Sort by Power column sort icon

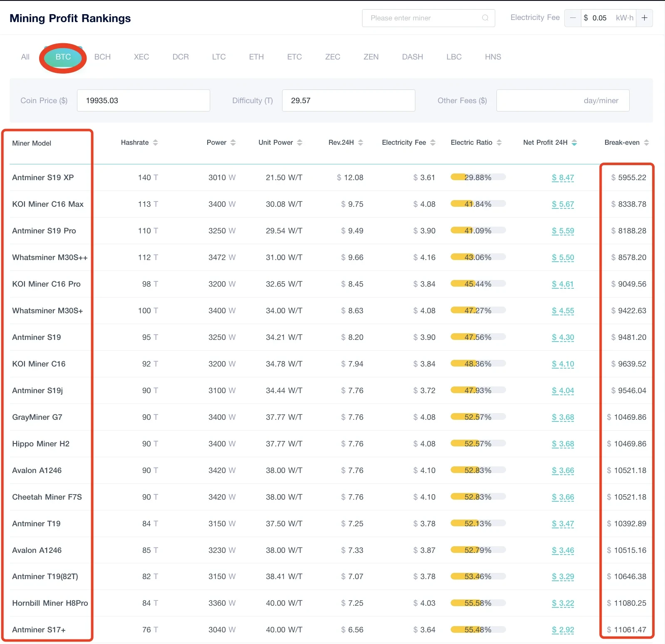(x=233, y=143)
